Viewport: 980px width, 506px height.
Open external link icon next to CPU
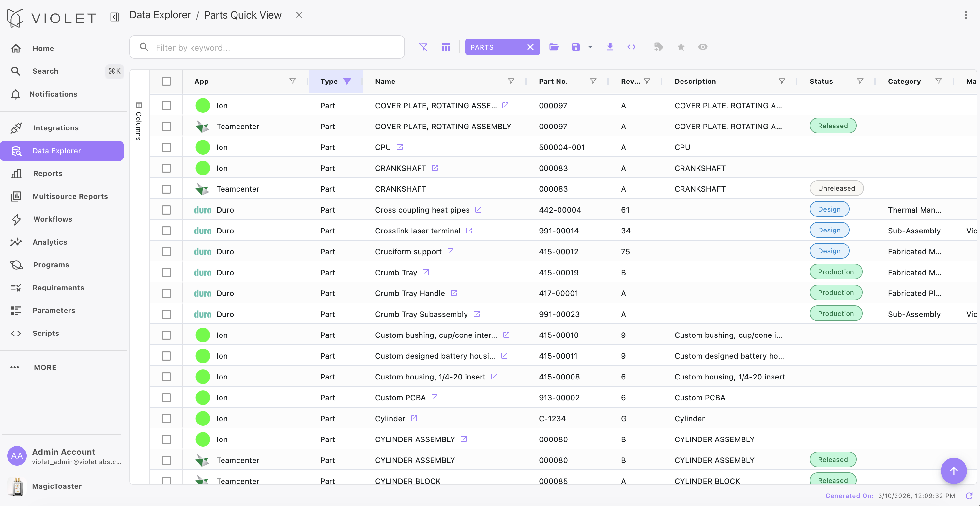click(399, 147)
